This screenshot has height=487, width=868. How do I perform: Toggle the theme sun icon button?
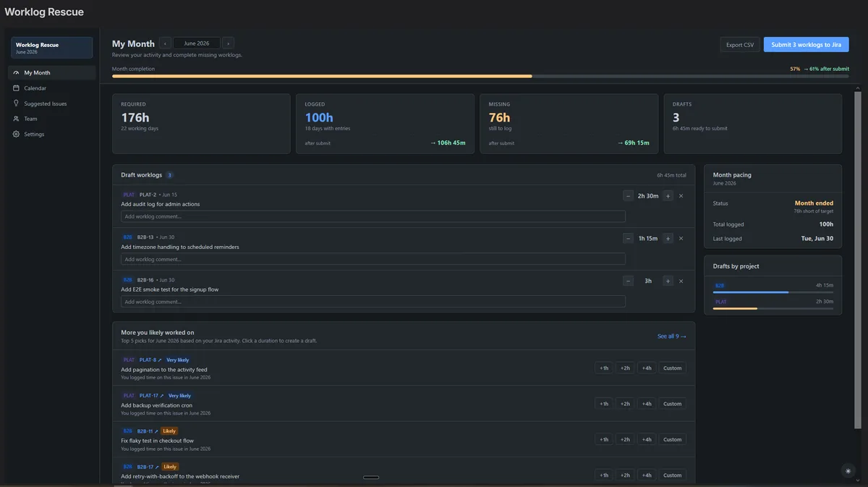coord(848,470)
